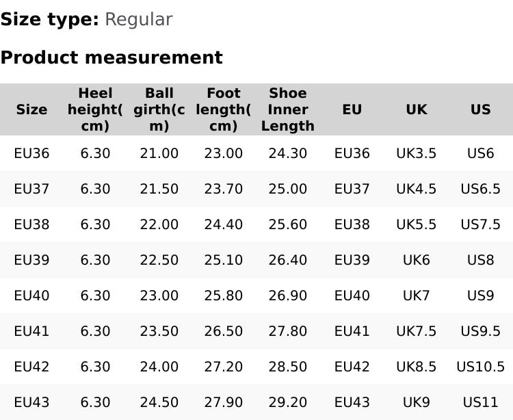Click the 24.40 foot length value
This screenshot has height=420, width=513.
tap(223, 224)
